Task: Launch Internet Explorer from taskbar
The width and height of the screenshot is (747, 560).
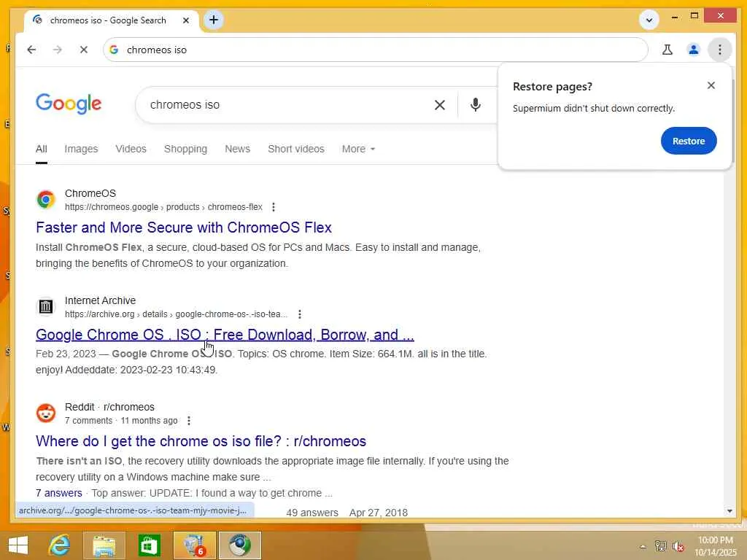Action: click(x=59, y=545)
